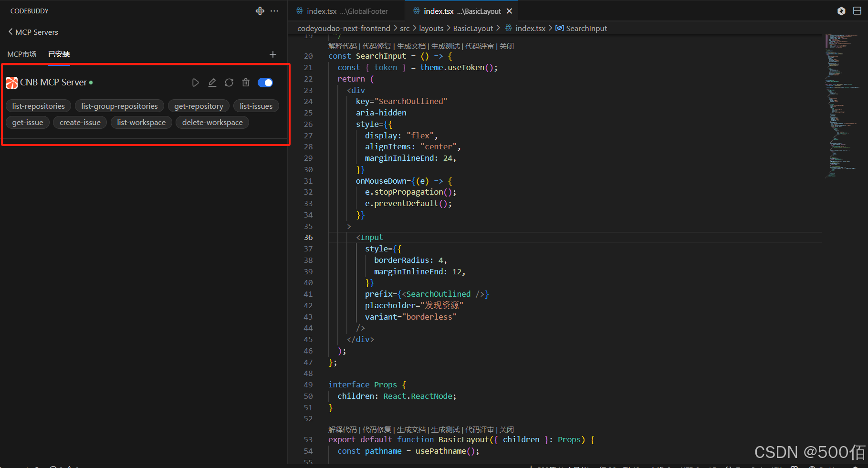This screenshot has height=468, width=868.
Task: Open the SearchInput symbol breadcrumb
Action: (x=586, y=29)
